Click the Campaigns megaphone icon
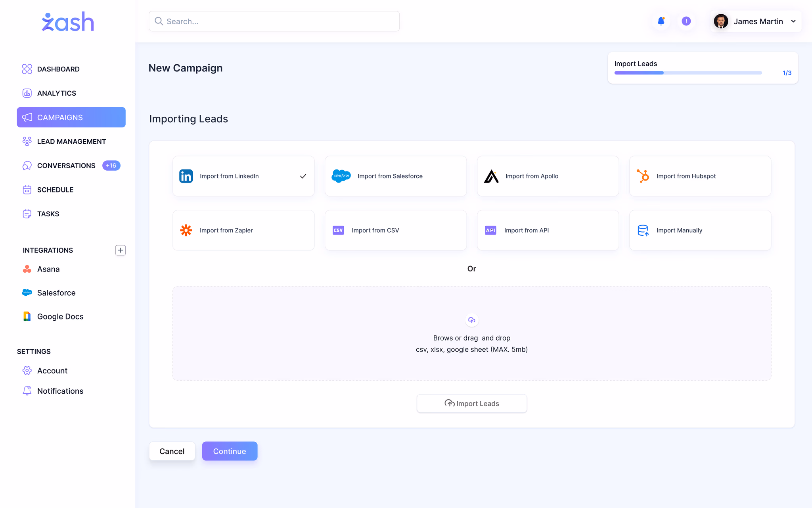 [27, 117]
